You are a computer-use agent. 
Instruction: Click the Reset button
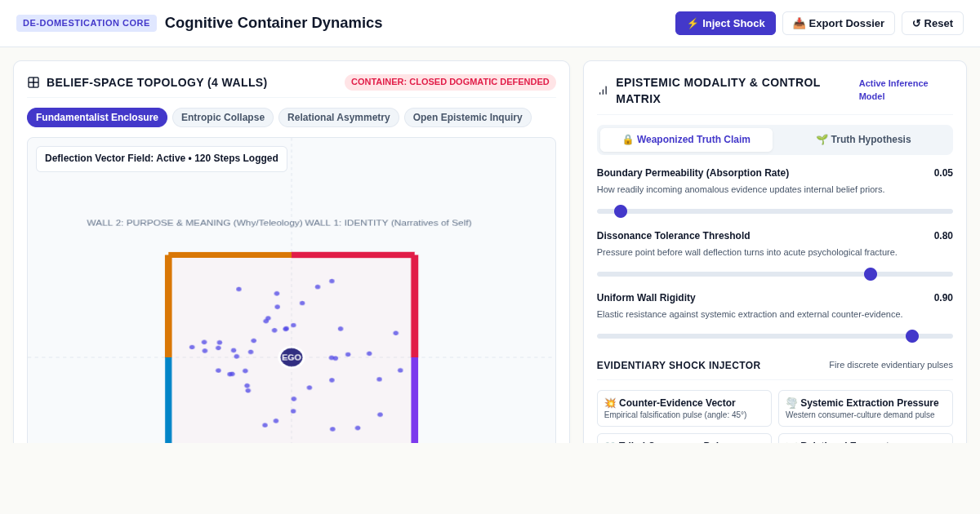933,23
